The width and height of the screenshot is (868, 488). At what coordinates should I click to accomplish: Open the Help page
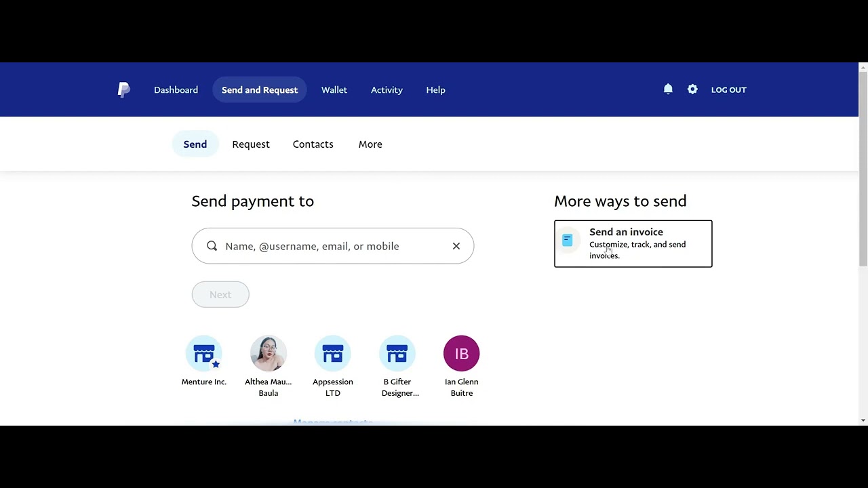[x=435, y=89]
